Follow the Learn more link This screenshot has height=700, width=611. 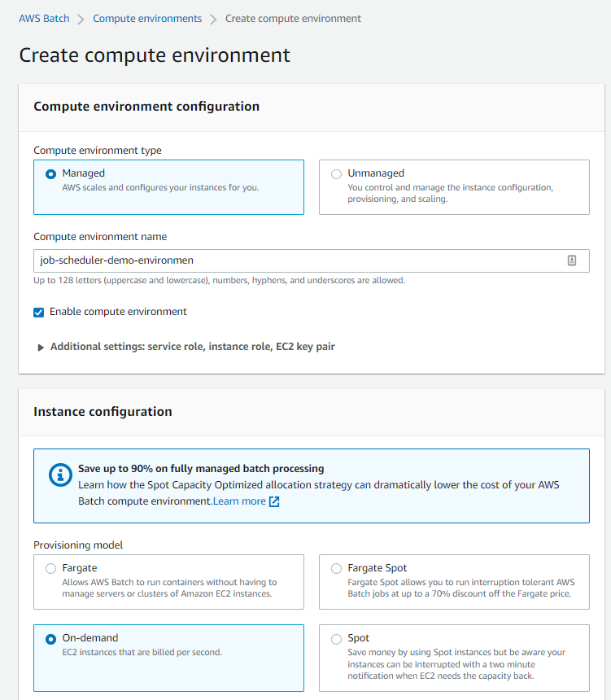pyautogui.click(x=239, y=501)
